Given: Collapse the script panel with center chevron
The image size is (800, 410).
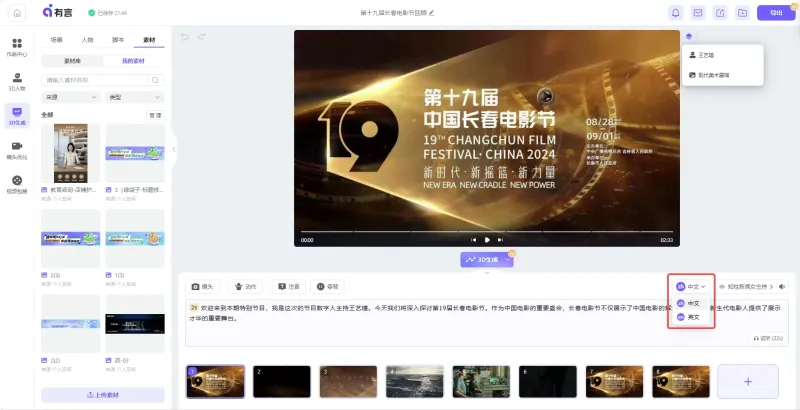Looking at the screenshot, I should [487, 273].
